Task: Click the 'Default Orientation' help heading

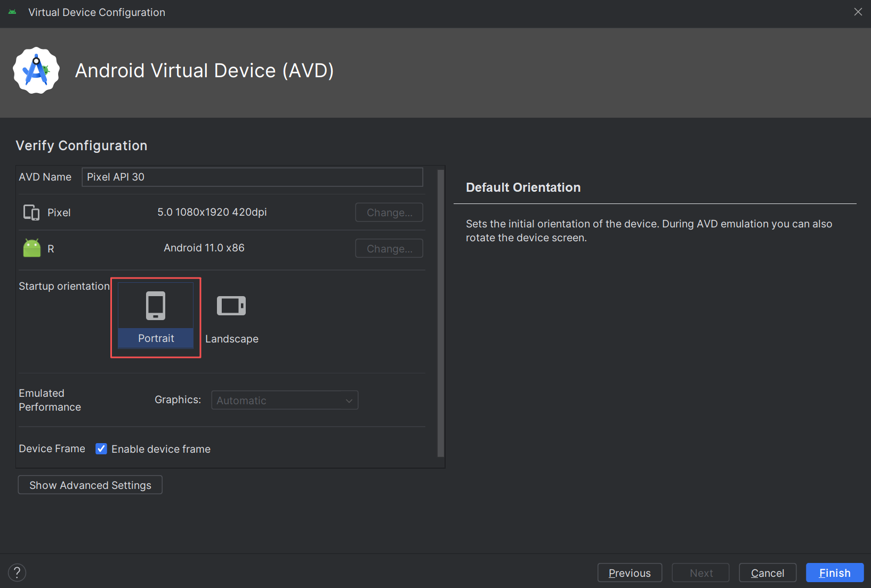Action: pos(523,187)
